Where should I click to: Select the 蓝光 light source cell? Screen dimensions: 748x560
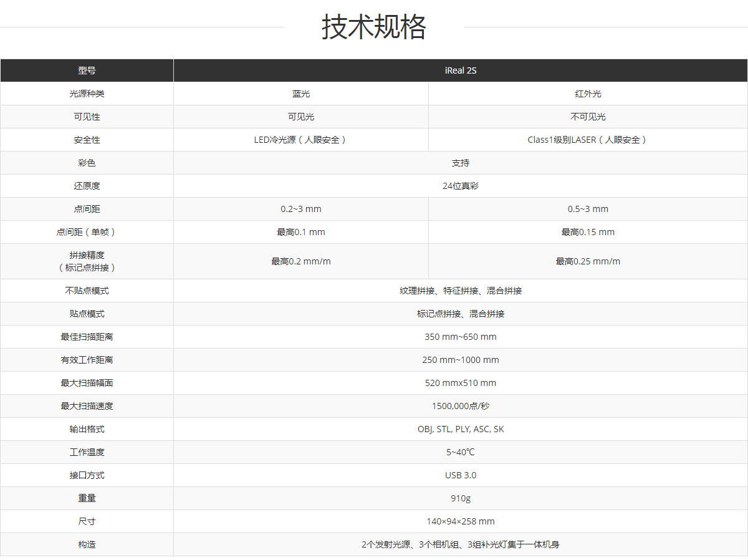pos(300,94)
